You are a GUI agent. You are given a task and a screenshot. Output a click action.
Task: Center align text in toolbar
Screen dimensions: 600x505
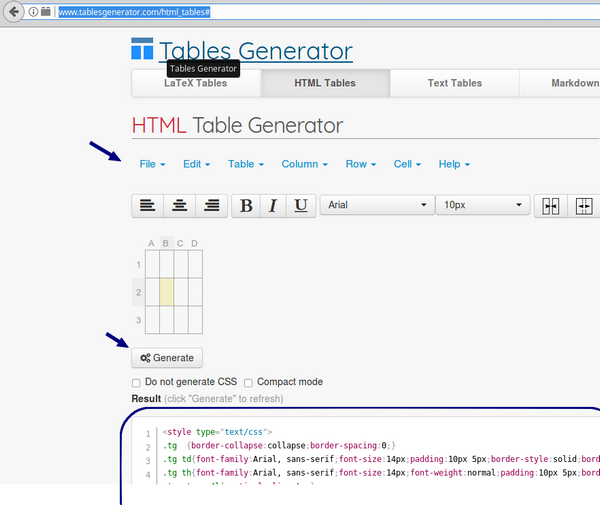(179, 205)
